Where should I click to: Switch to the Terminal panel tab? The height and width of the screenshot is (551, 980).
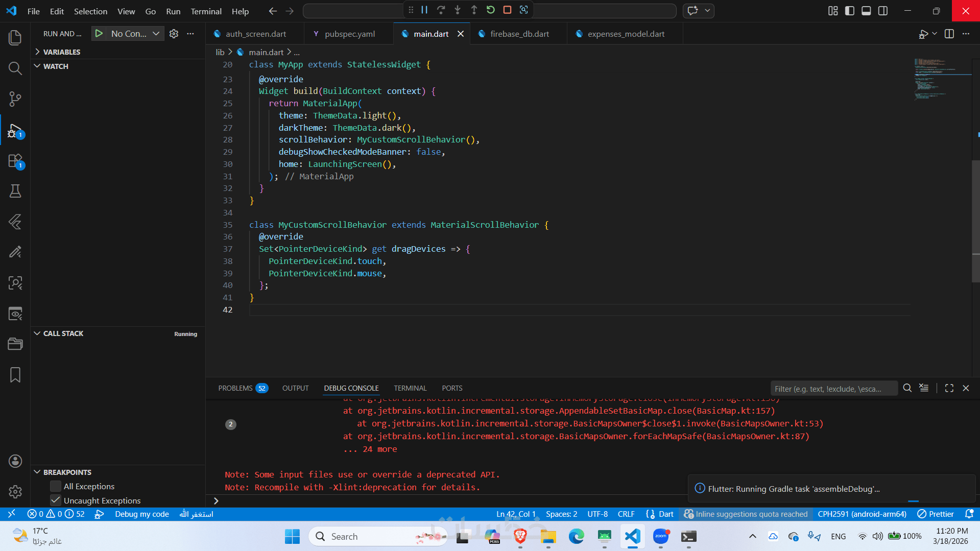pyautogui.click(x=410, y=388)
